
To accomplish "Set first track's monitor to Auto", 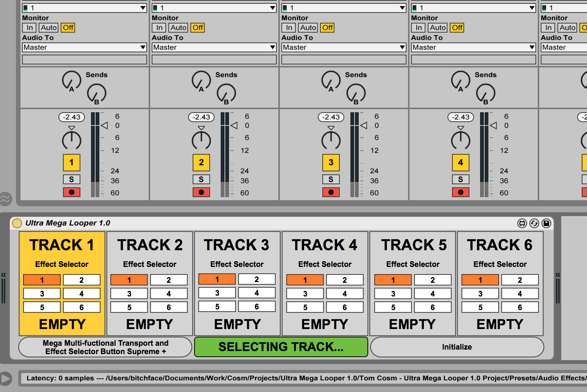I will [x=49, y=28].
